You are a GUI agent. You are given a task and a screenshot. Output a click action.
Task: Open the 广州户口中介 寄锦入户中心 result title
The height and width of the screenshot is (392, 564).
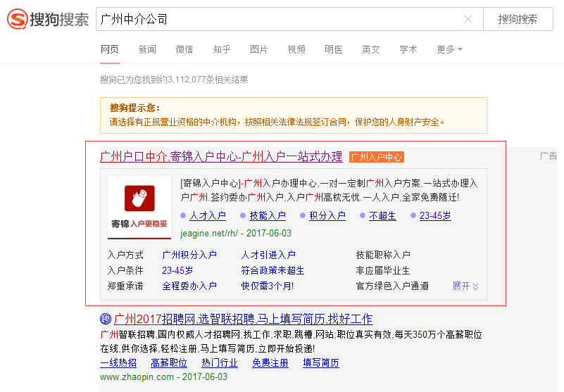point(221,157)
